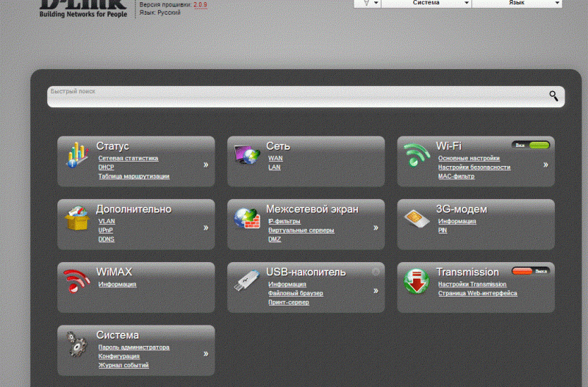Viewport: 588px width, 387px height.
Task: Expand the Межсетевой экран section arrow
Action: click(x=376, y=228)
